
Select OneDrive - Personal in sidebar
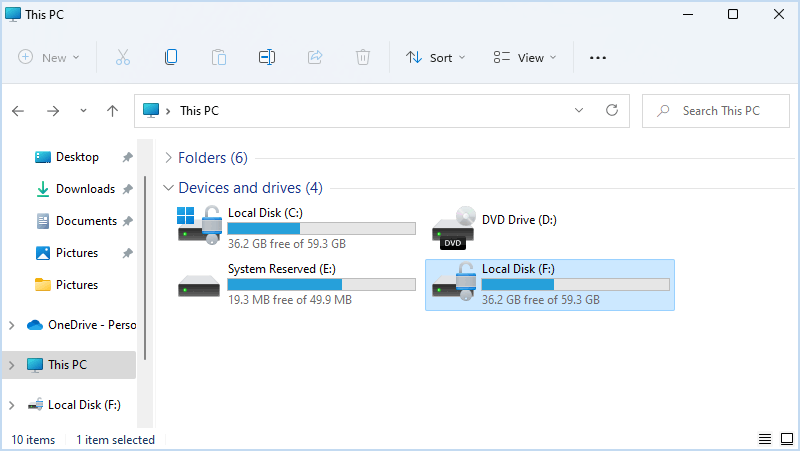pos(82,325)
